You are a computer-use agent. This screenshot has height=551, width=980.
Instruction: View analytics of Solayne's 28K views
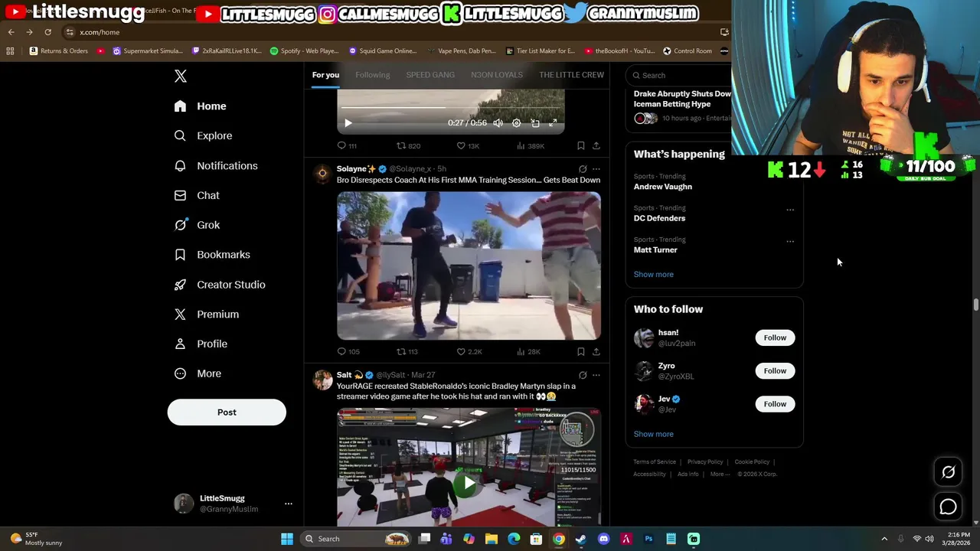pos(528,351)
